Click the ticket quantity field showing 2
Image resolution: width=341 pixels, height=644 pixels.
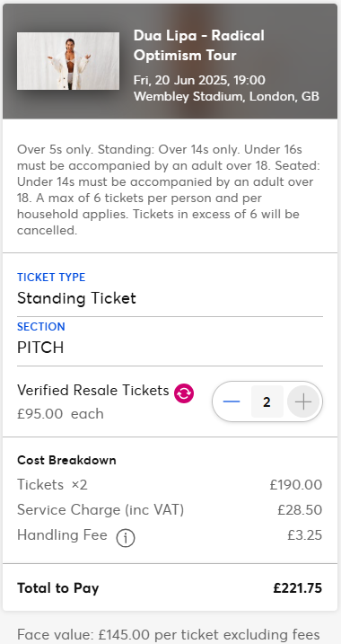pos(267,401)
